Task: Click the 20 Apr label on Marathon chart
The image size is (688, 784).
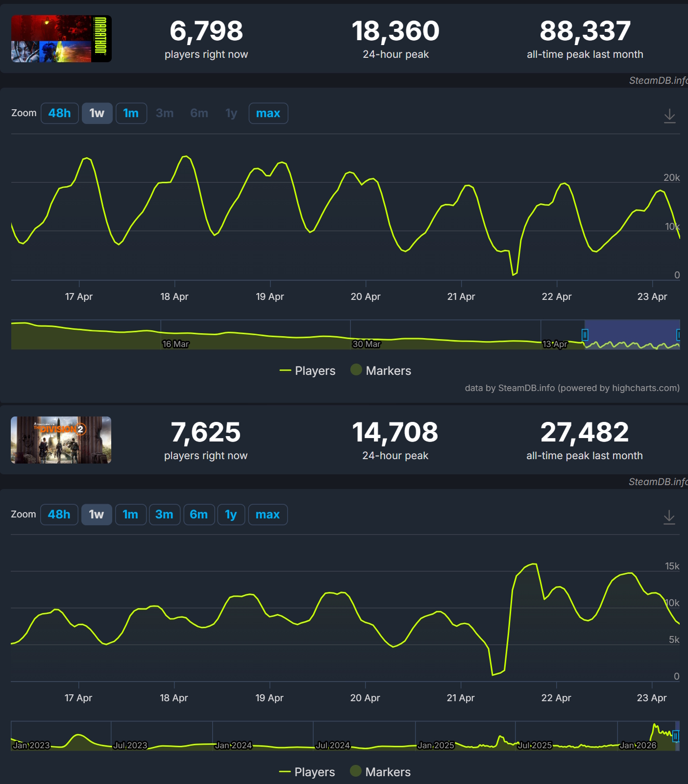Action: pyautogui.click(x=366, y=296)
